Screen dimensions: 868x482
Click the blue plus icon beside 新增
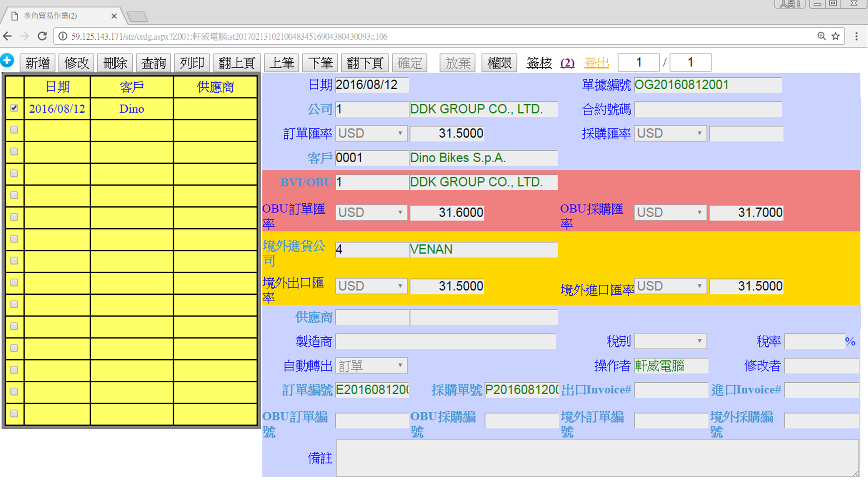tap(7, 61)
